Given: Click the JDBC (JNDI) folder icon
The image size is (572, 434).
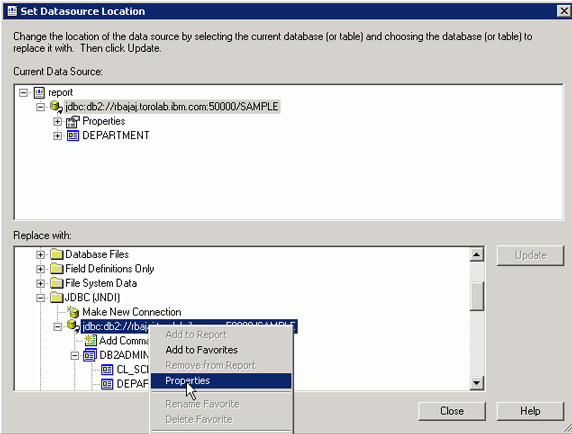Looking at the screenshot, I should tap(57, 298).
